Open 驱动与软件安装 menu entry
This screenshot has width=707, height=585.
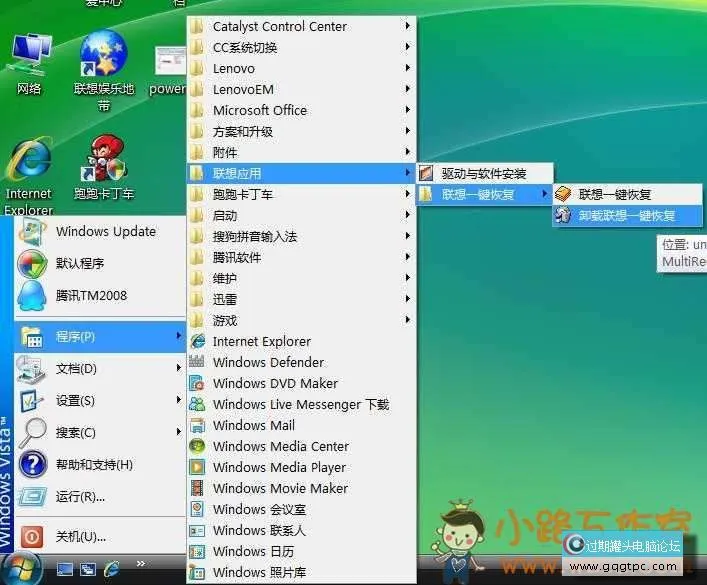point(484,173)
